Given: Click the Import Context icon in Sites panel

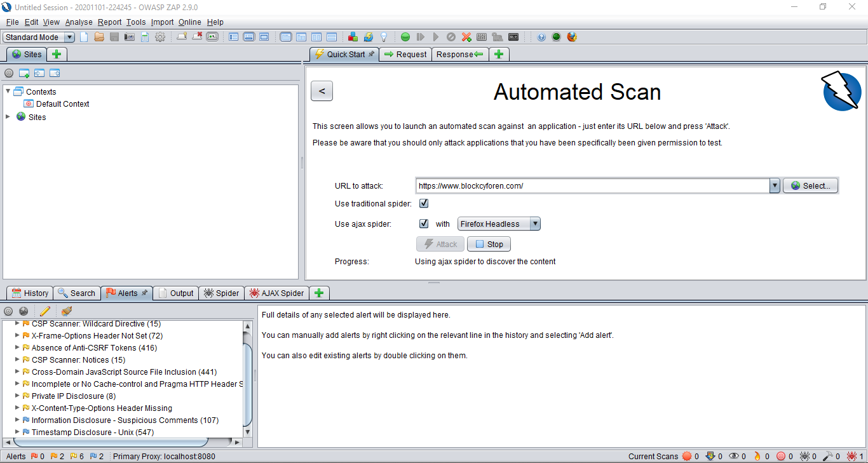Looking at the screenshot, I should pos(39,73).
